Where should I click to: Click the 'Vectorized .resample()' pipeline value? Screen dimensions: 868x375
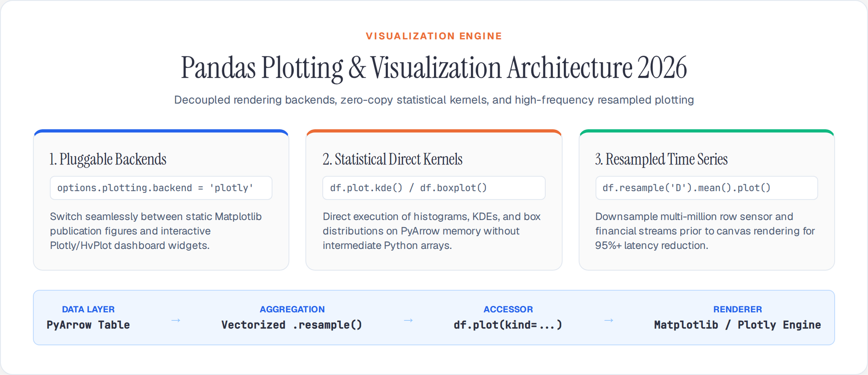click(292, 325)
